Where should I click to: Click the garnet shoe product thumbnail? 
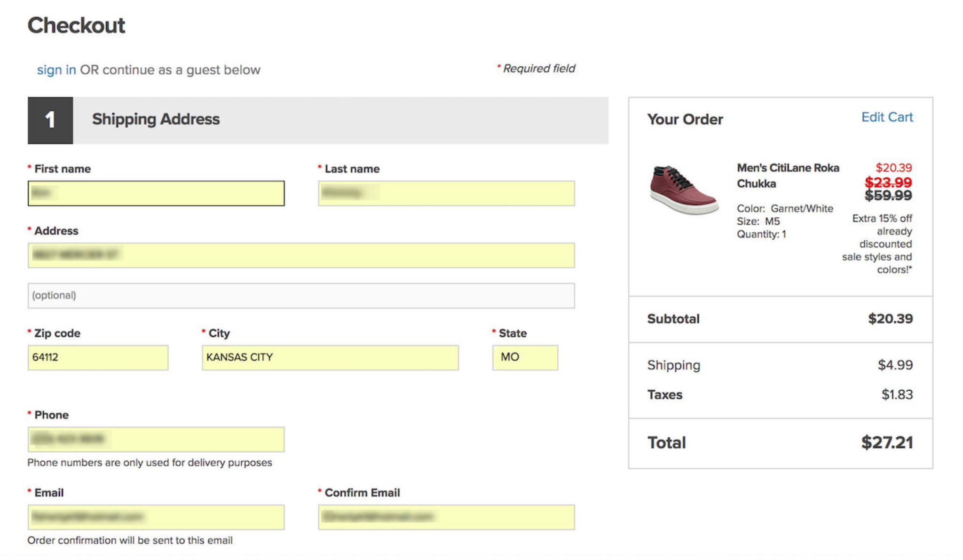[x=684, y=189]
